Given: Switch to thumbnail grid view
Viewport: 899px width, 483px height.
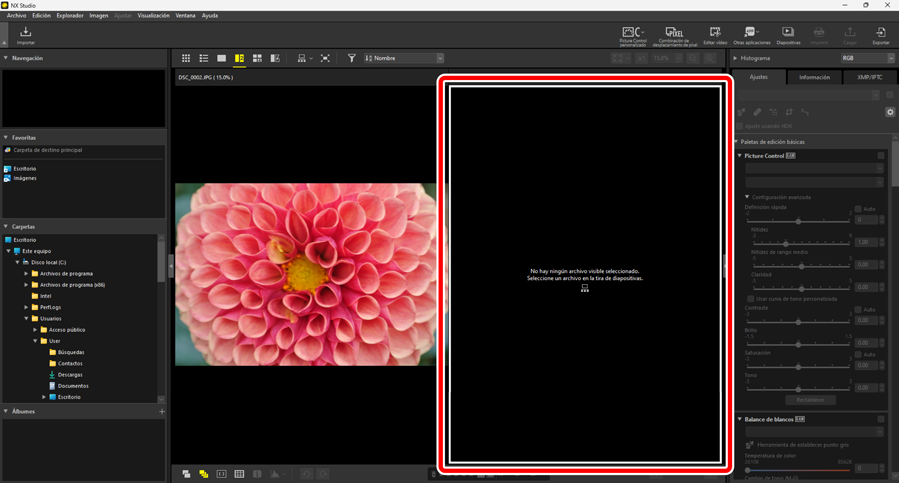Looking at the screenshot, I should click(x=186, y=59).
